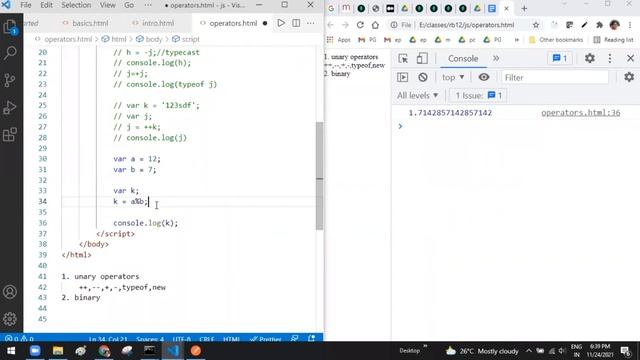Bookmark this page with the star
This screenshot has height=360, width=640.
[x=536, y=25]
